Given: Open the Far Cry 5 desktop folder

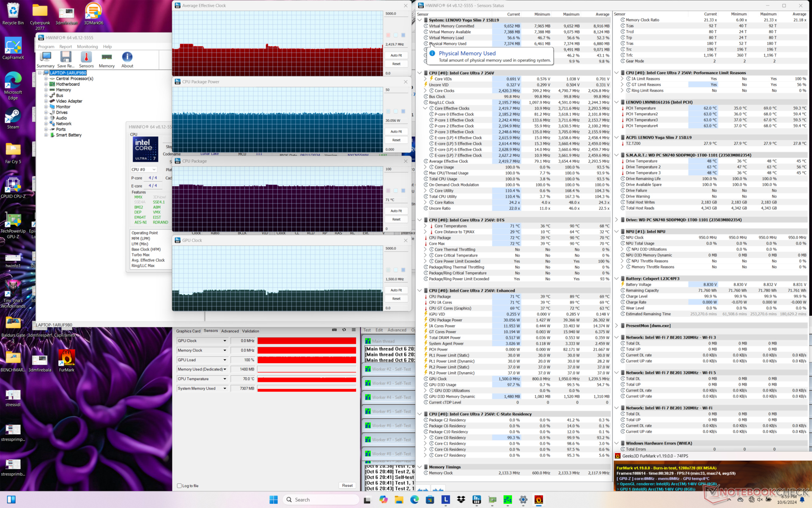Looking at the screenshot, I should [x=13, y=153].
